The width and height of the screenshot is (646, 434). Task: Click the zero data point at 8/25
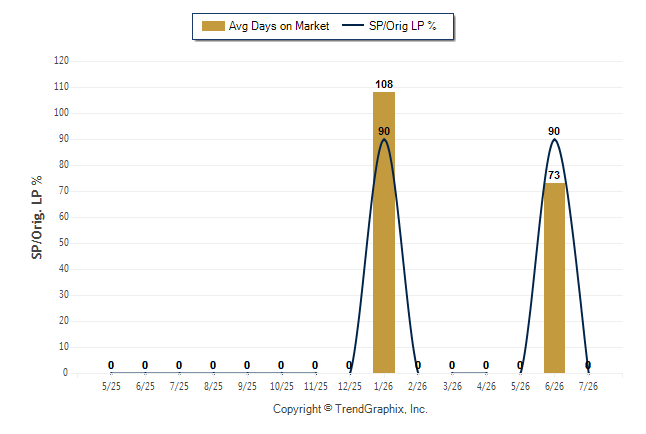213,365
